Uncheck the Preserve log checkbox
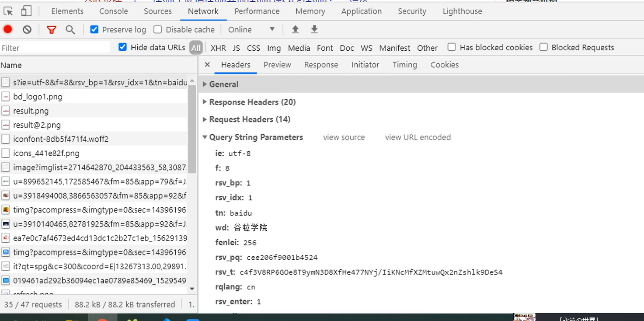 click(94, 30)
